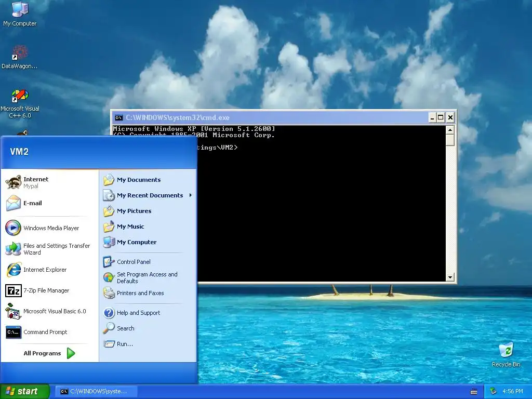532x399 pixels.
Task: Open Set Program Access and Defaults
Action: pos(148,277)
